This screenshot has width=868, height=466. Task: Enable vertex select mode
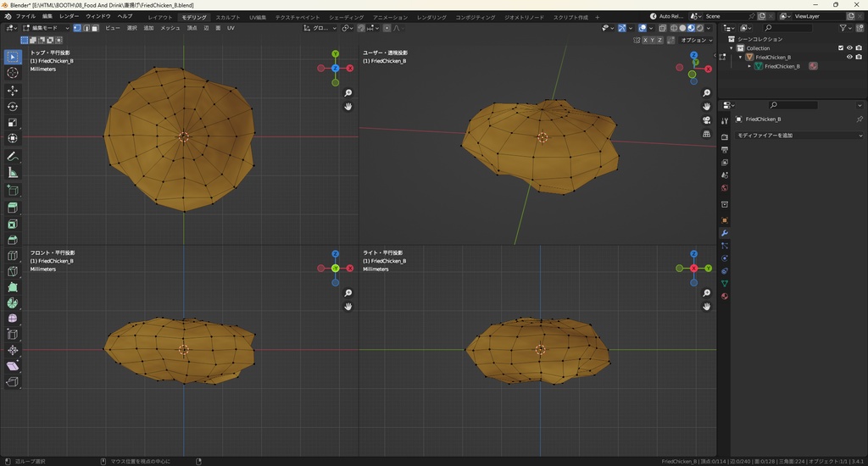(x=77, y=28)
